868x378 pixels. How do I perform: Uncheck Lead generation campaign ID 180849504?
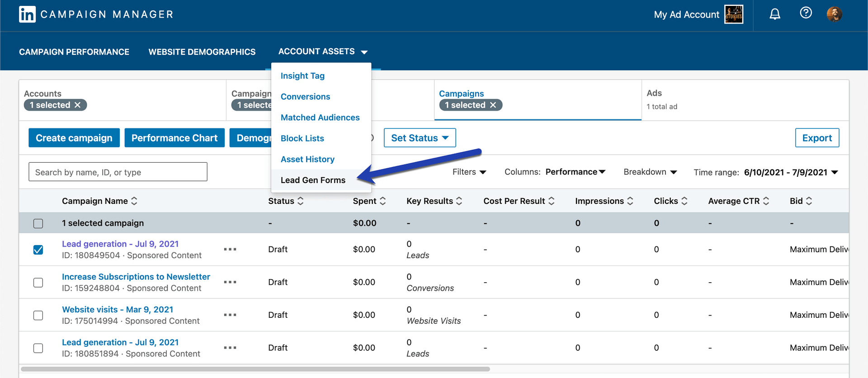(x=38, y=250)
